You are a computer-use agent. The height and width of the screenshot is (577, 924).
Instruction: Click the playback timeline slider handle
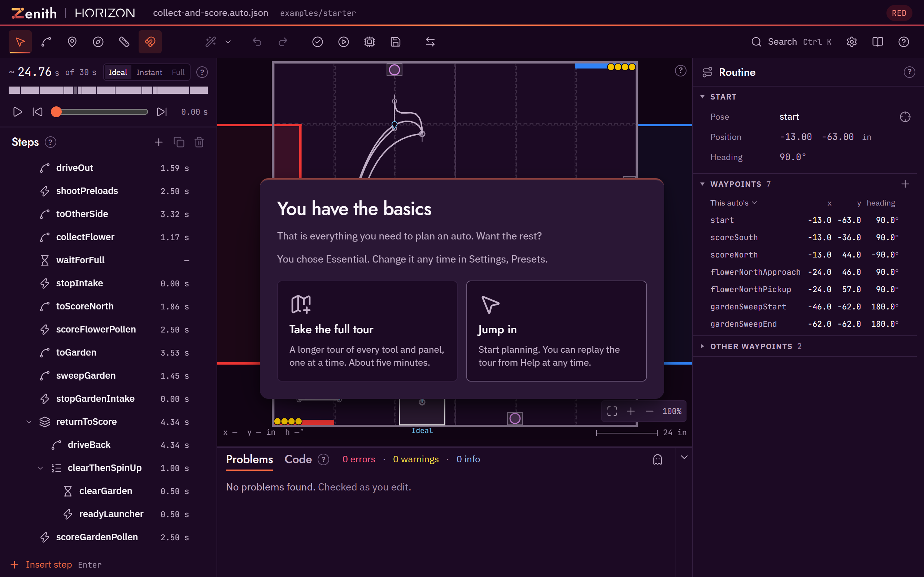coord(56,112)
